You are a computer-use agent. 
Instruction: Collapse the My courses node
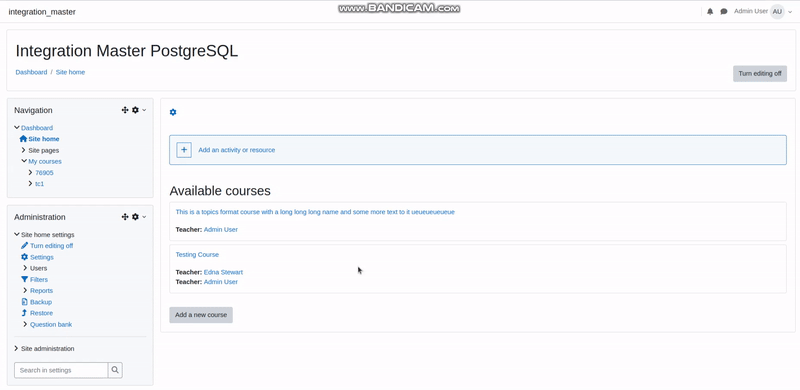click(x=24, y=161)
